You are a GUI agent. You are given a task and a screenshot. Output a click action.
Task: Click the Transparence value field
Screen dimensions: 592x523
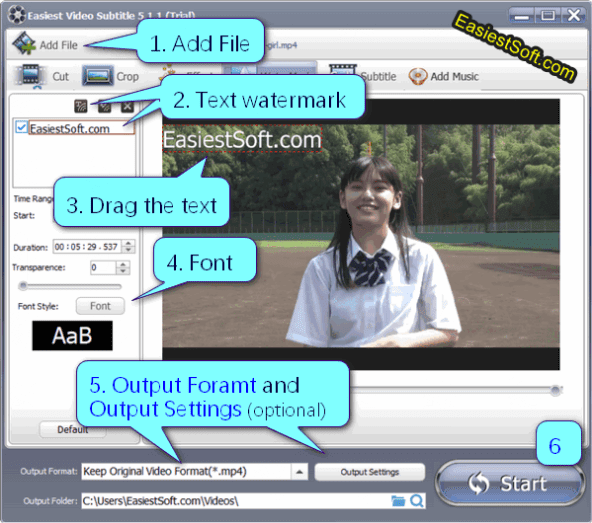[x=103, y=267]
